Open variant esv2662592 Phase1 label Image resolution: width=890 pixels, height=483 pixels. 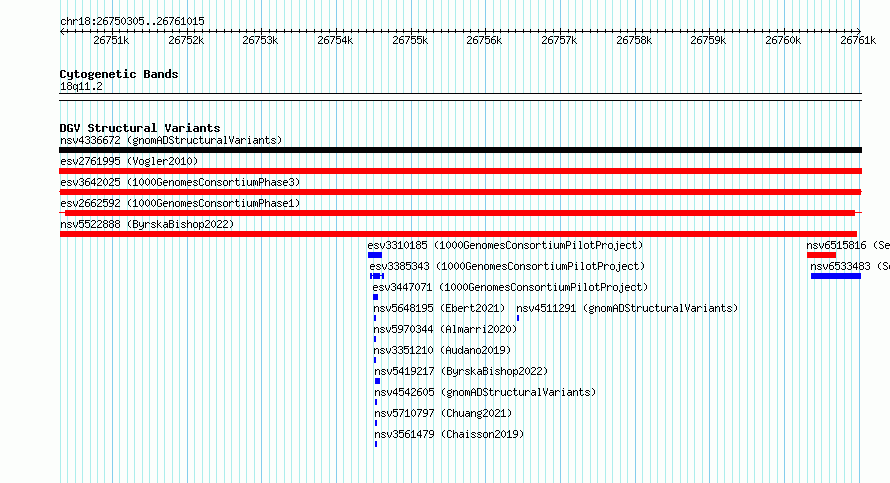pos(180,203)
